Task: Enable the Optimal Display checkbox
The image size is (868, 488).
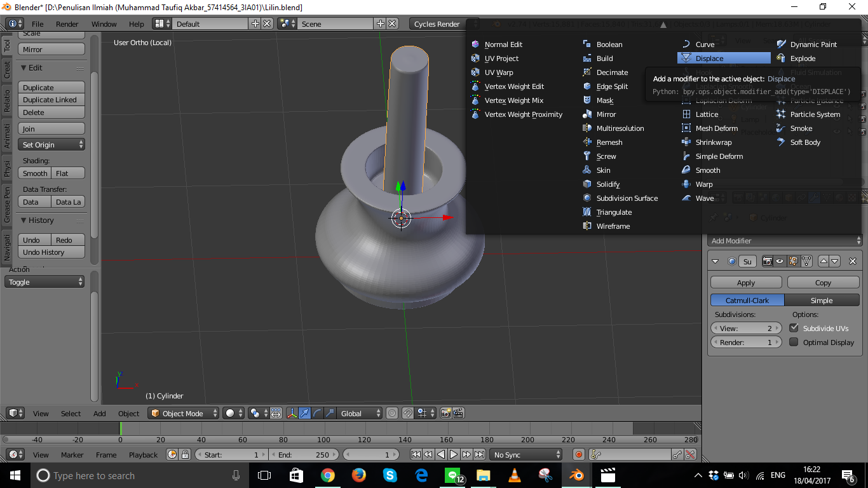Action: pyautogui.click(x=794, y=342)
